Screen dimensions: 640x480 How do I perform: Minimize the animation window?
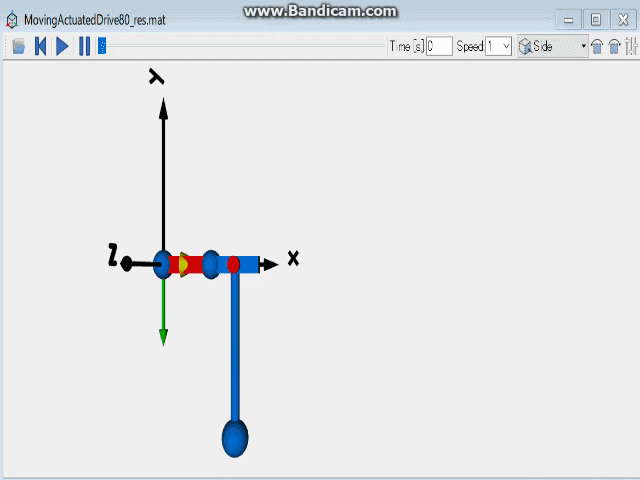pyautogui.click(x=568, y=20)
